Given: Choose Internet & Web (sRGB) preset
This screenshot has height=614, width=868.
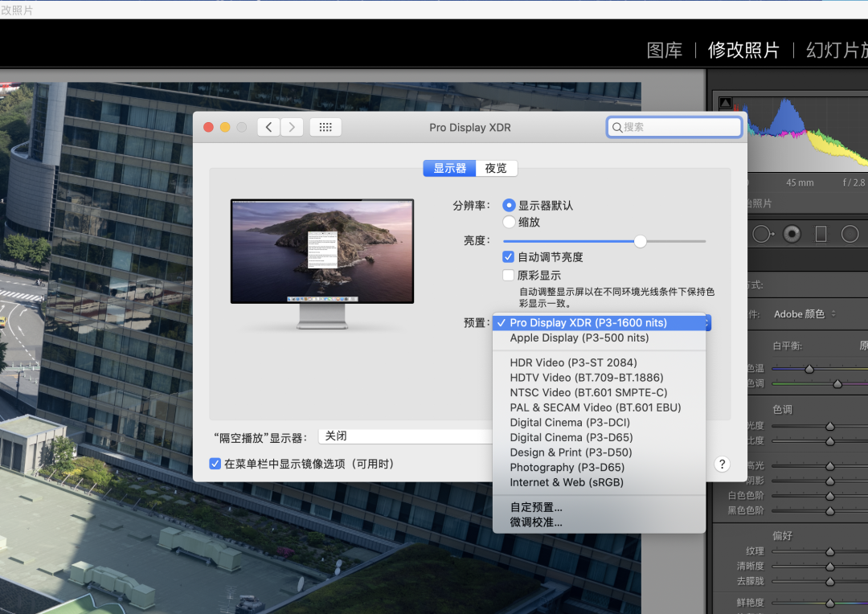Looking at the screenshot, I should (599, 482).
